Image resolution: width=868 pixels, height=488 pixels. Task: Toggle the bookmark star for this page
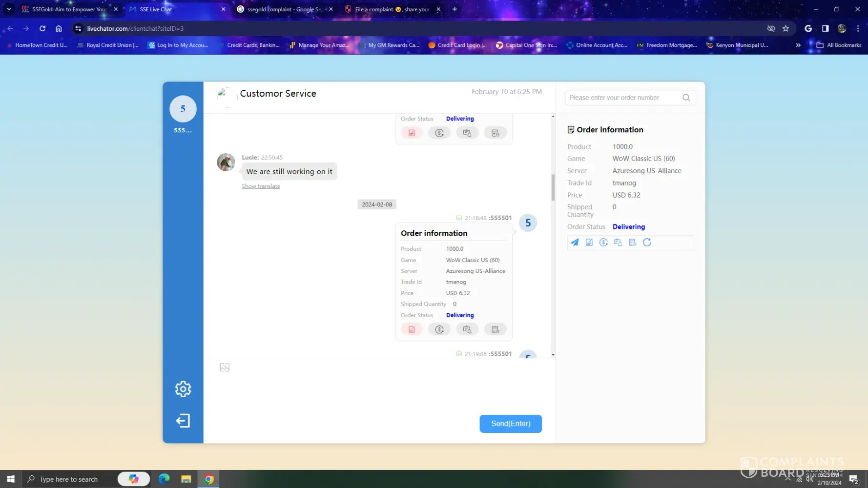tap(785, 28)
